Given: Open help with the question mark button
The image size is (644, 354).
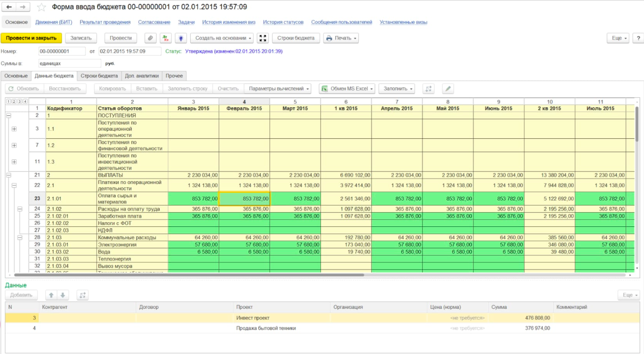Looking at the screenshot, I should point(638,38).
